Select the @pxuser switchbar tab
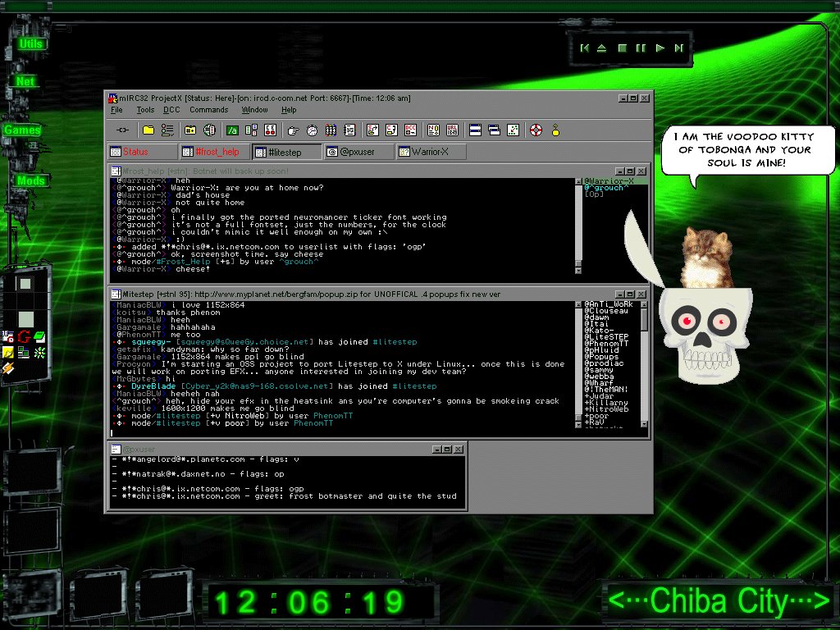Screen dimensions: 840x630 358,152
